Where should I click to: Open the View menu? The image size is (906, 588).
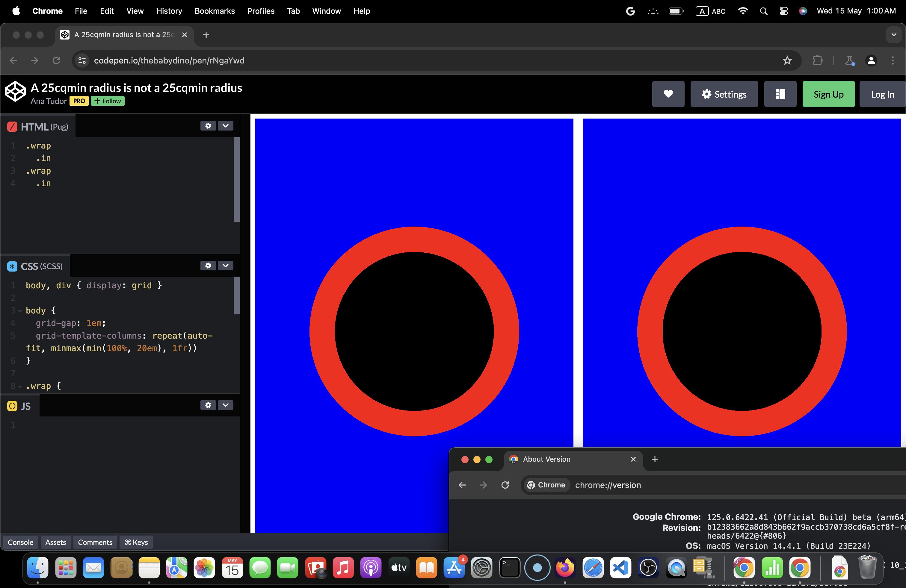click(x=135, y=11)
